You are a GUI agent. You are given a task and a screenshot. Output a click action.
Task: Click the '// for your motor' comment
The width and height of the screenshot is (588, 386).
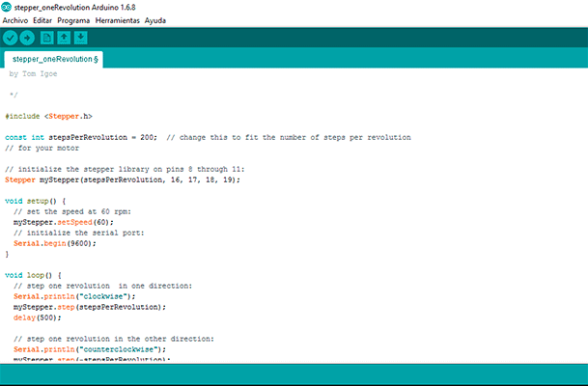pos(42,148)
